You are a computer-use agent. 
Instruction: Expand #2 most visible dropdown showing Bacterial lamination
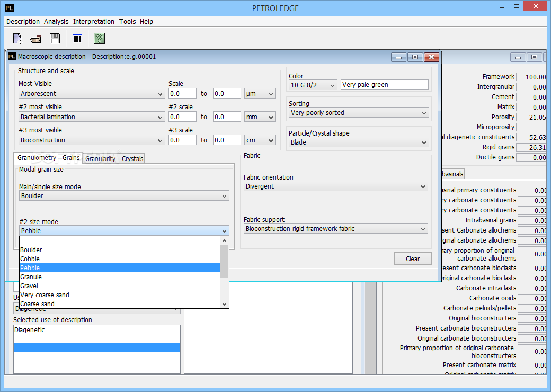[91, 117]
